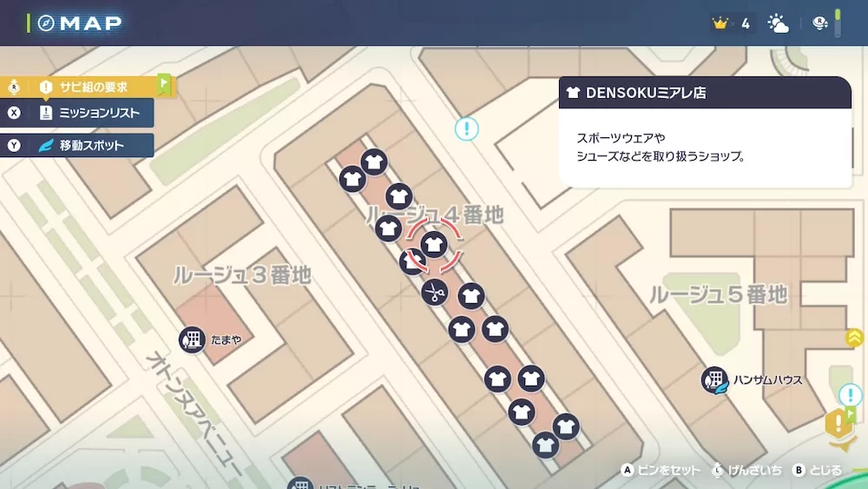868x489 pixels.
Task: Click the yellow double-chevron up marker
Action: (x=855, y=337)
